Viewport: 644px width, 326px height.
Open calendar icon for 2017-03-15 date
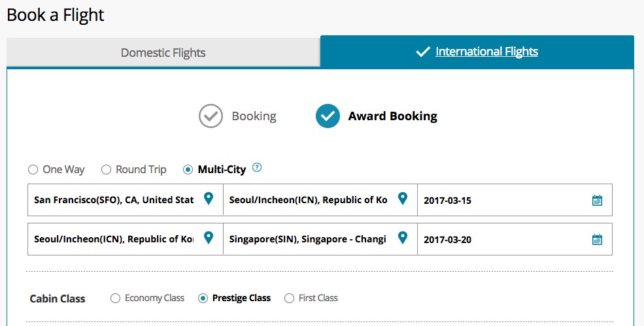(x=597, y=201)
